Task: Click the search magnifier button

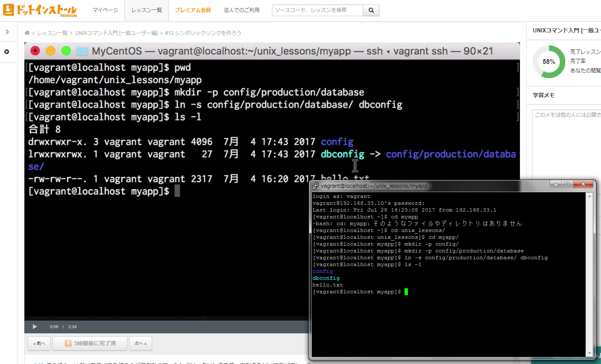Action: pyautogui.click(x=371, y=10)
